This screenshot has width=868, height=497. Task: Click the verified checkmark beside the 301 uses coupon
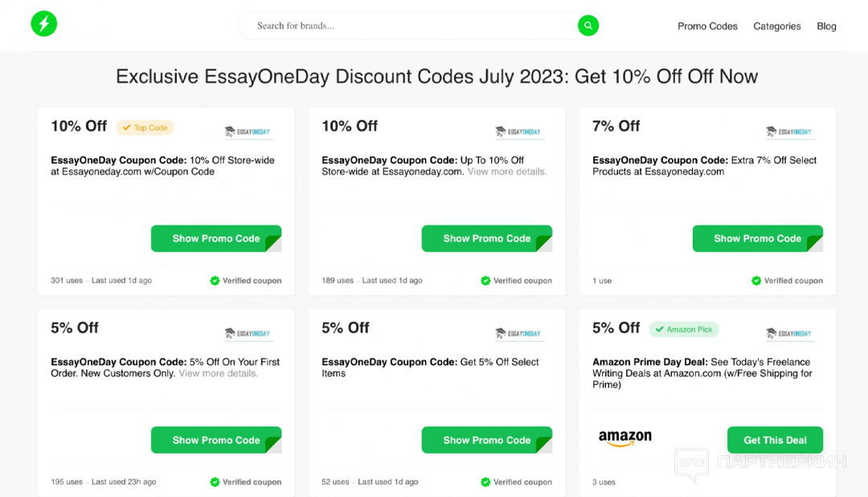(215, 281)
